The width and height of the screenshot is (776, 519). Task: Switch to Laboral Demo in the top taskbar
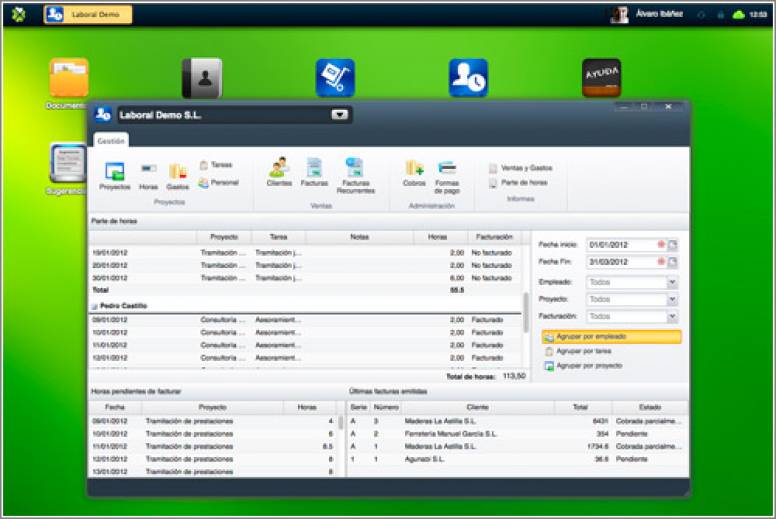click(x=88, y=14)
